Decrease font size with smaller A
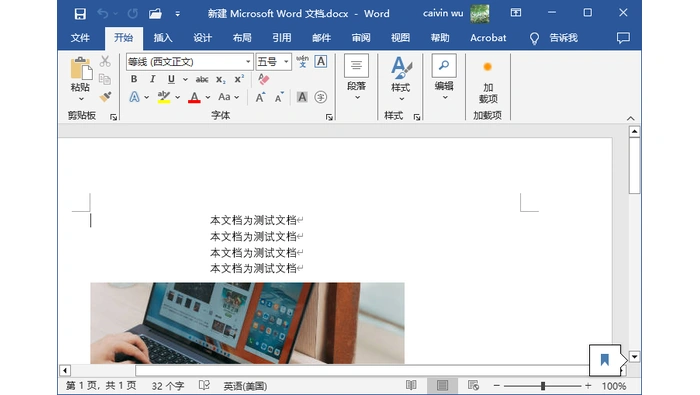Viewport: 700px width, 395px height. 279,97
